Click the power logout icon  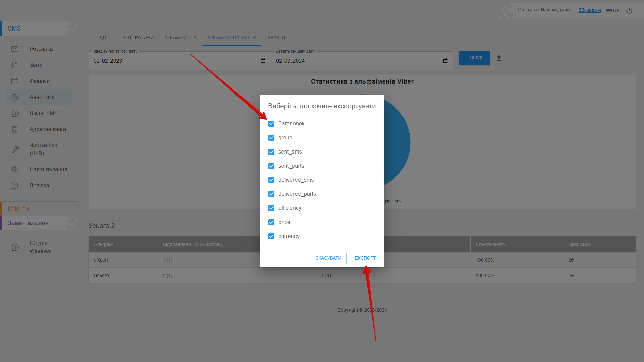(629, 11)
